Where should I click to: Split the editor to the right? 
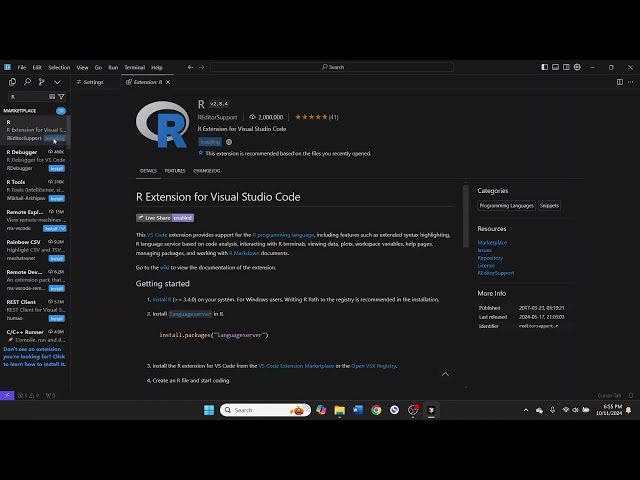(620, 82)
